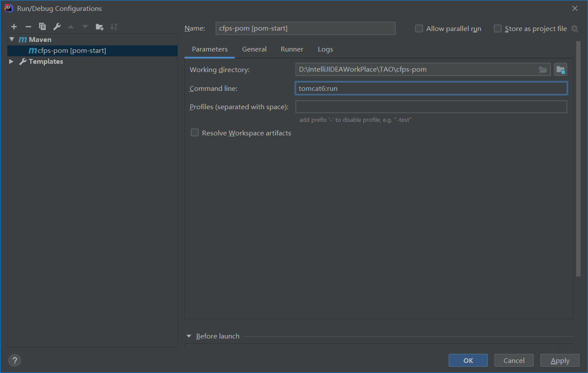
Task: Browse working directory via folder icon
Action: 543,69
